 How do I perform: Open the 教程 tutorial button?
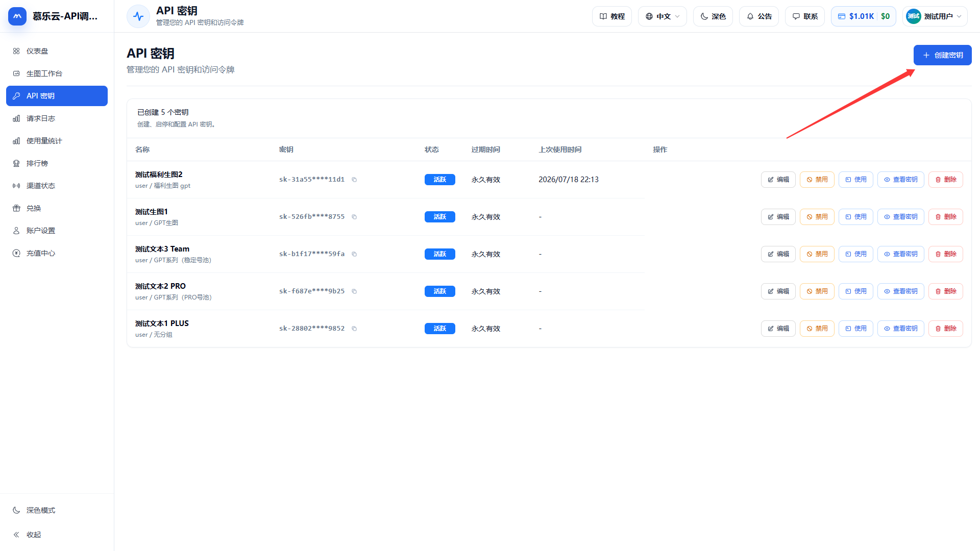coord(611,16)
